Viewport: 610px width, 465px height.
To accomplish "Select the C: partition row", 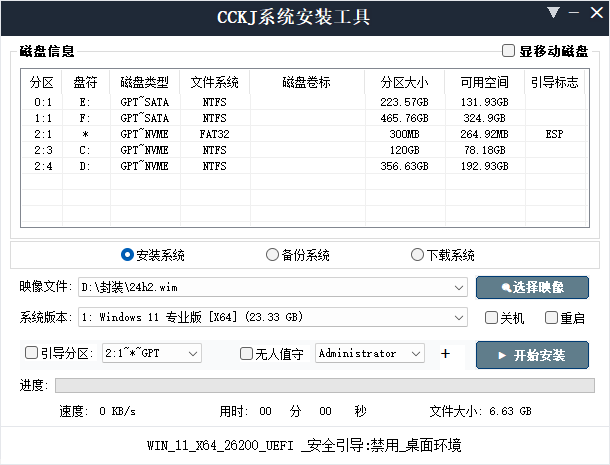I will [x=300, y=149].
